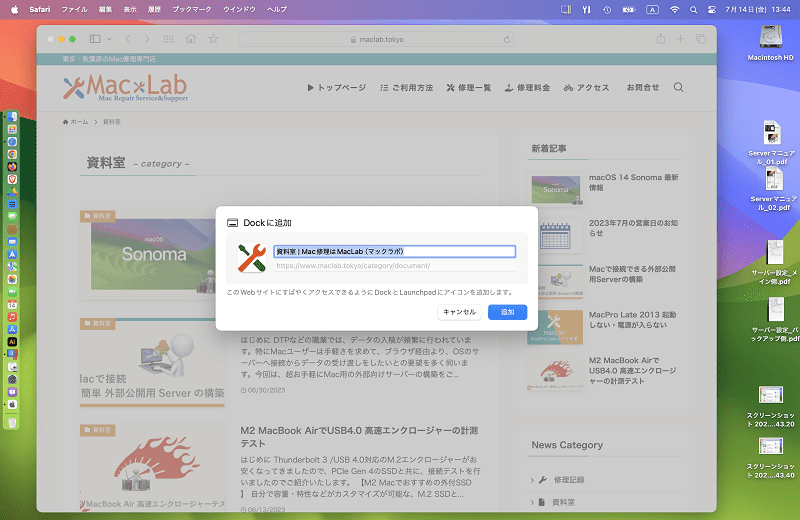The width and height of the screenshot is (800, 520).
Task: Click the Time Machine menu bar icon
Action: pos(607,9)
